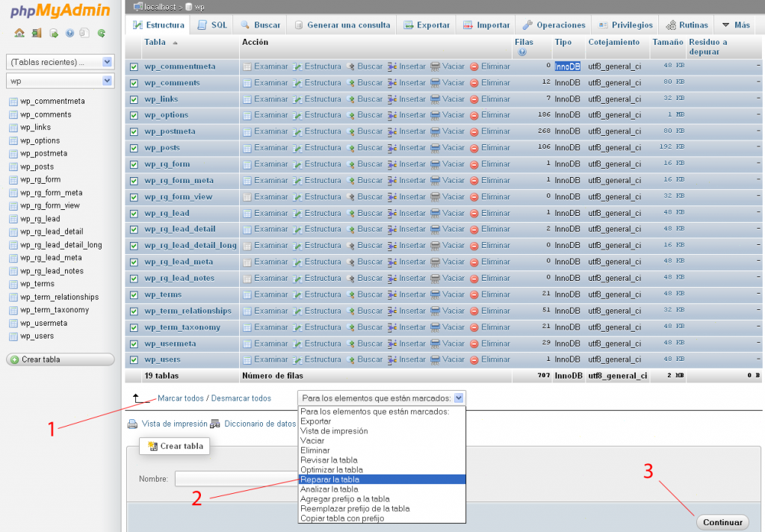Choose 'Analizar la tabla' from the dropdown list
The height and width of the screenshot is (532, 765).
point(382,489)
